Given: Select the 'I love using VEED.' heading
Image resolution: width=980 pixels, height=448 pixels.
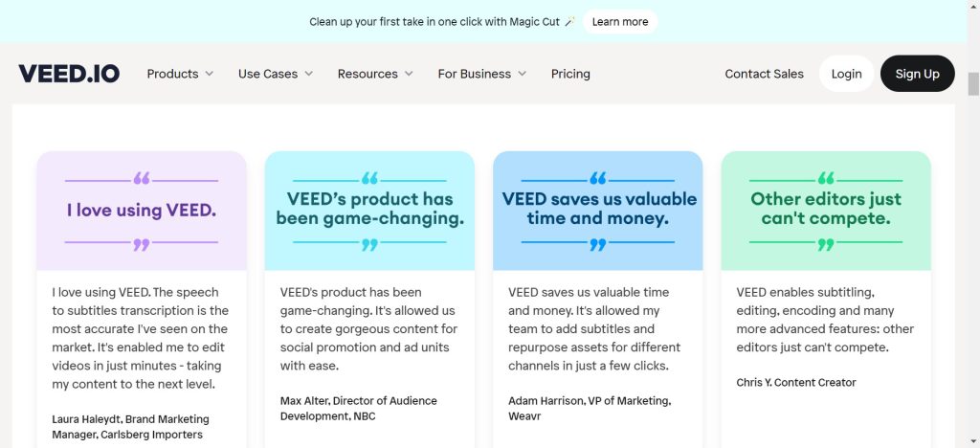Looking at the screenshot, I should (142, 210).
